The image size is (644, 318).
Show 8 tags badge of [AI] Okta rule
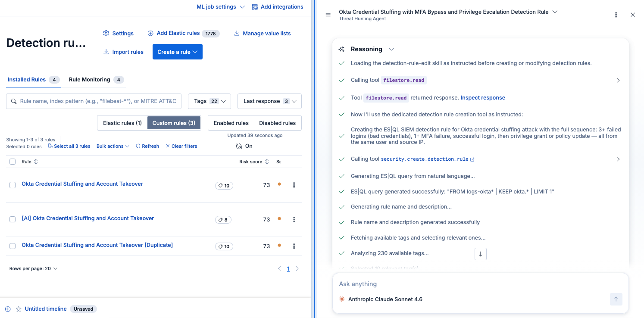223,220
